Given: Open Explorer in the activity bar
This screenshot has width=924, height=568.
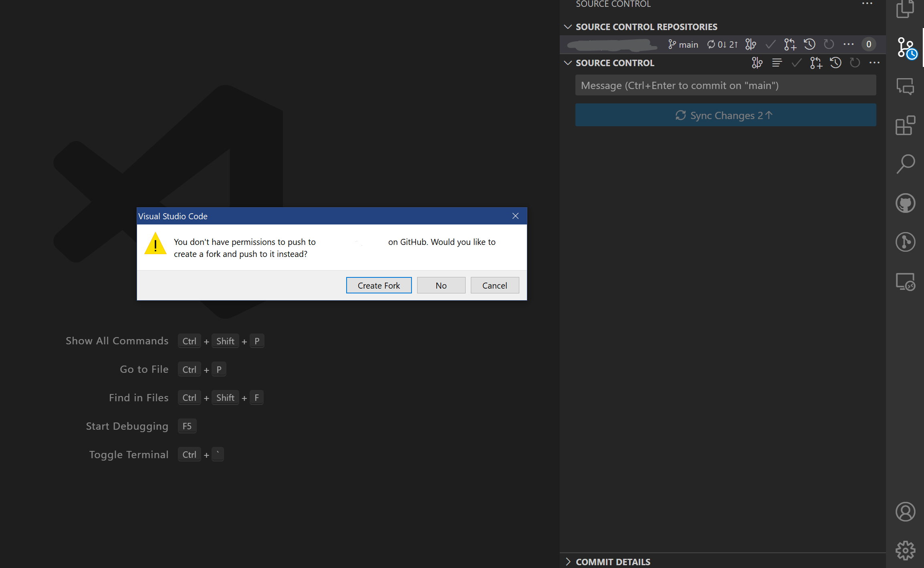Looking at the screenshot, I should point(905,9).
